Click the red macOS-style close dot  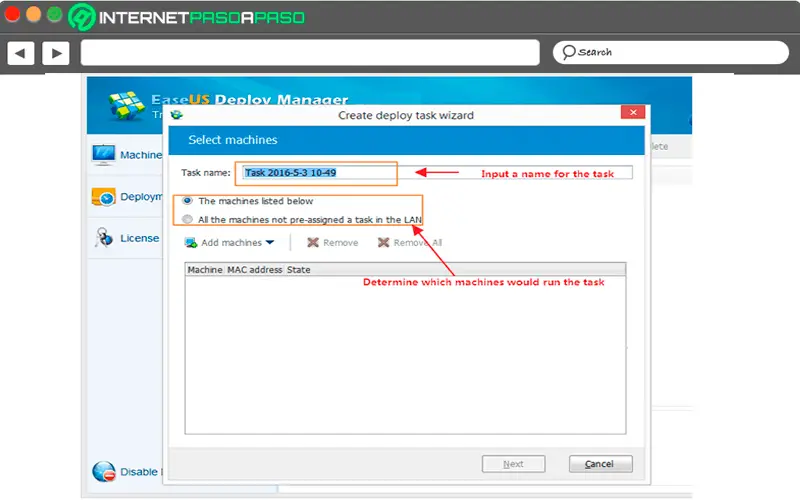click(12, 14)
